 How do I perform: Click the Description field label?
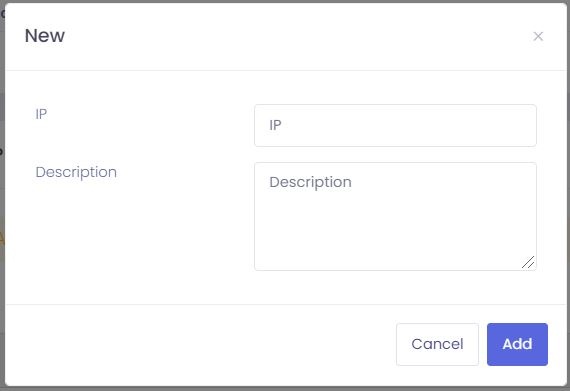(x=76, y=172)
